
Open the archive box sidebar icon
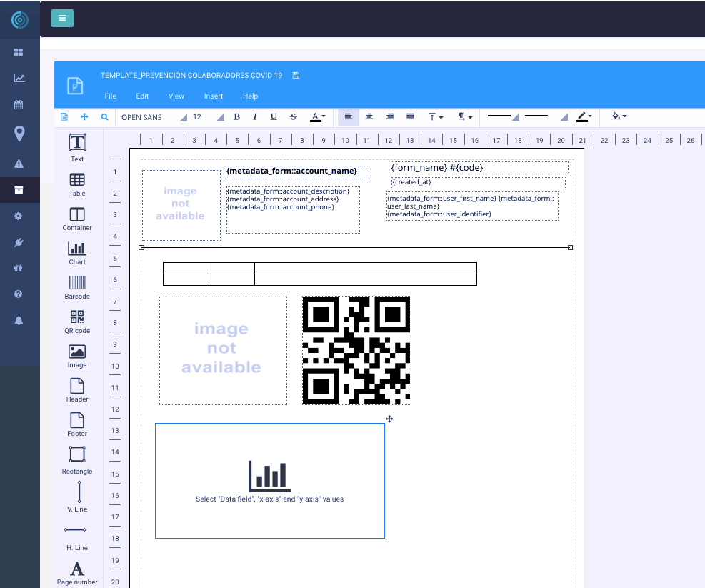[19, 190]
